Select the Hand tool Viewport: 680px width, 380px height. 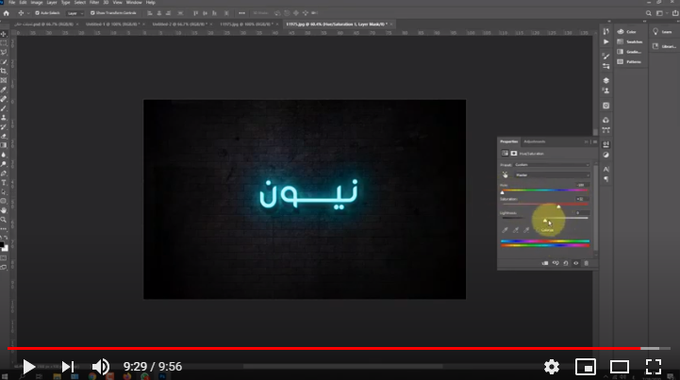(x=4, y=210)
